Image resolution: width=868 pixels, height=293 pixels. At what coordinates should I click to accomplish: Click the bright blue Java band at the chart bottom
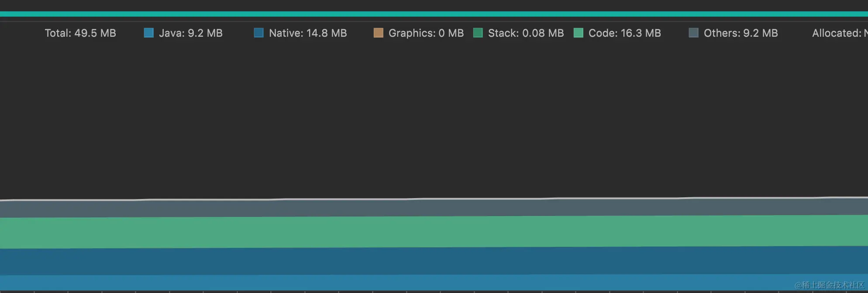click(x=434, y=282)
